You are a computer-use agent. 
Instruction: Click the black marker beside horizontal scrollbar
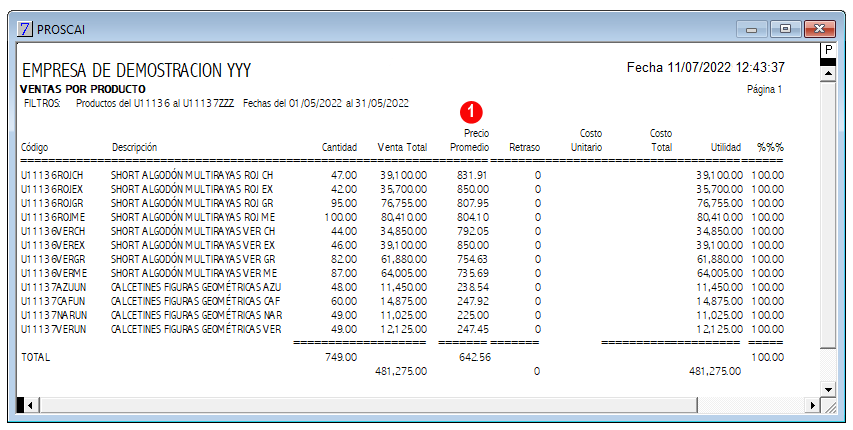(21, 405)
